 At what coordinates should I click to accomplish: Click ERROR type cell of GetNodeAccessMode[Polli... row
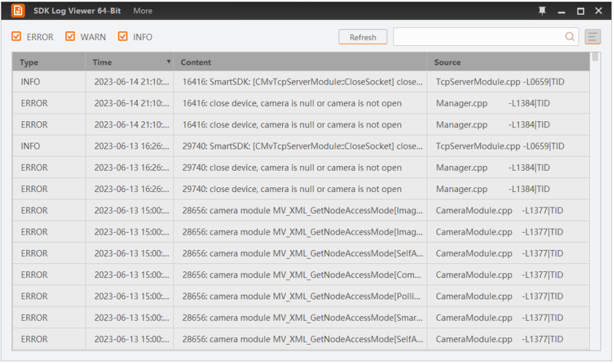point(49,296)
